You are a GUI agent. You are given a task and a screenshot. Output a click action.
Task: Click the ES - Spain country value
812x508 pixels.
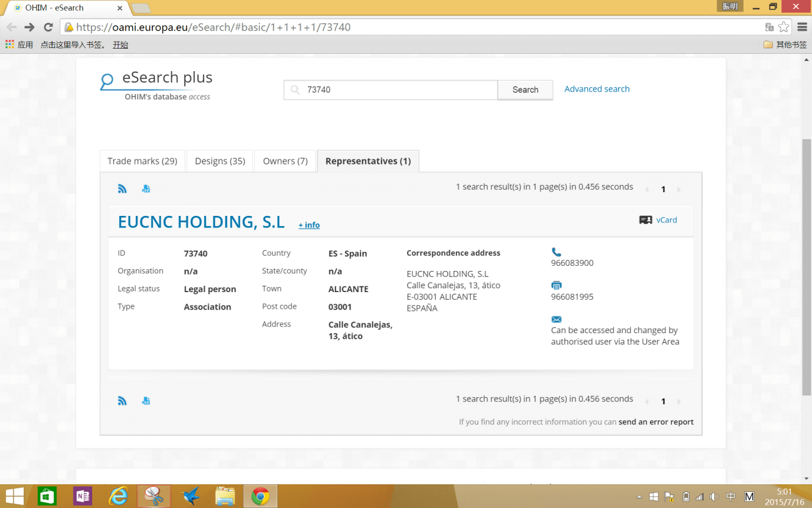pos(348,254)
